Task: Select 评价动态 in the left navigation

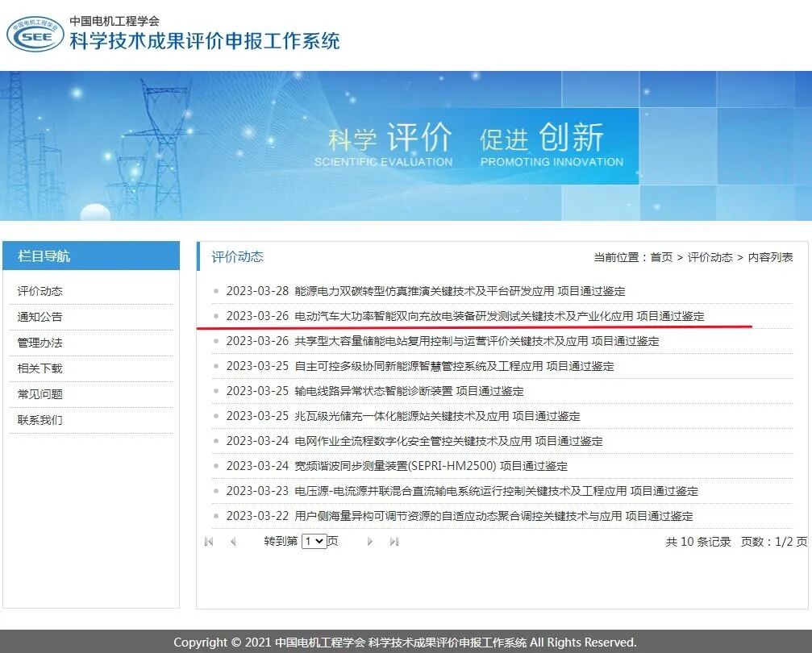Action: (x=39, y=290)
